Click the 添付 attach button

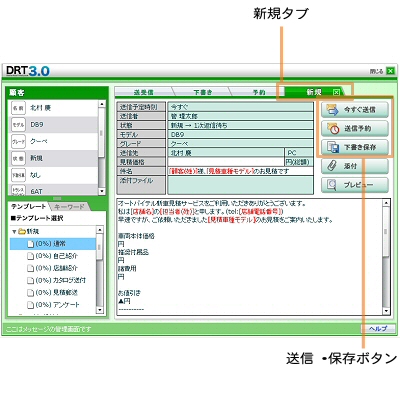(x=355, y=166)
